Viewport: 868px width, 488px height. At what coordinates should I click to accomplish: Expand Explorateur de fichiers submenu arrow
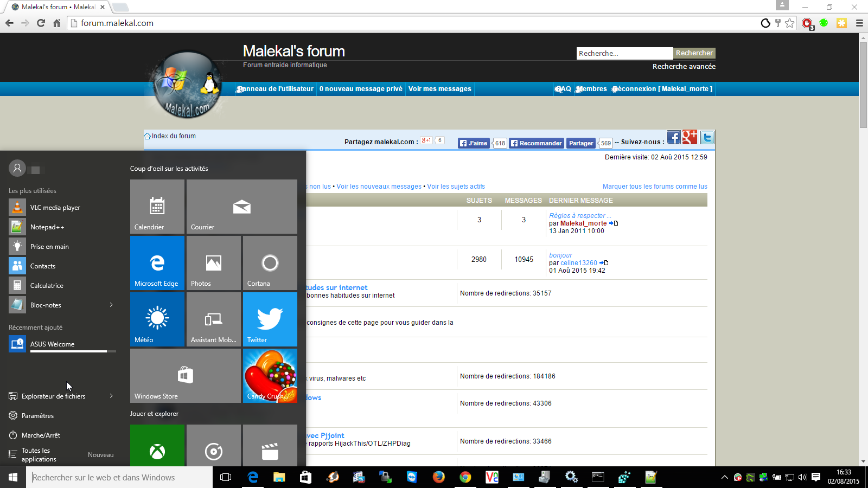pos(111,396)
